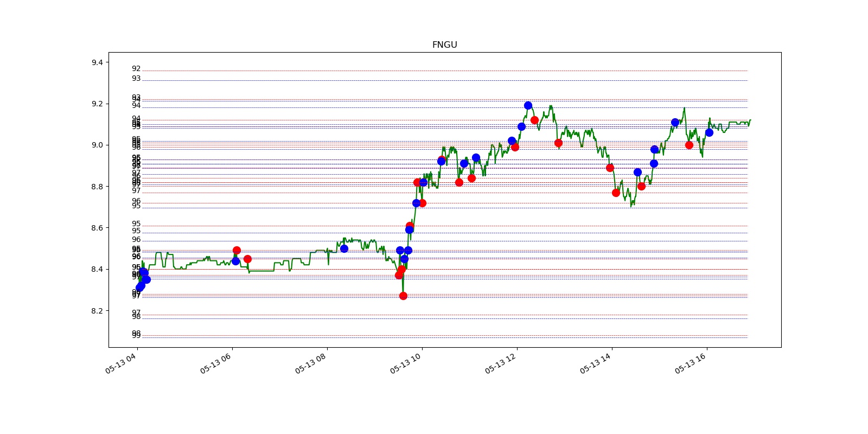Screen dimensions: 868x434
Task: Select the 8.2 y-axis tick label
Action: tap(97, 311)
